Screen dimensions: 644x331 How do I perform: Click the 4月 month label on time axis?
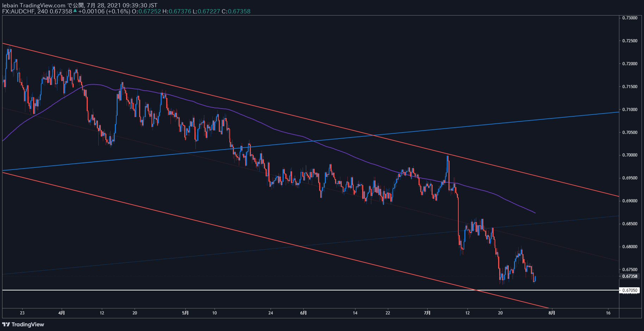click(x=62, y=313)
